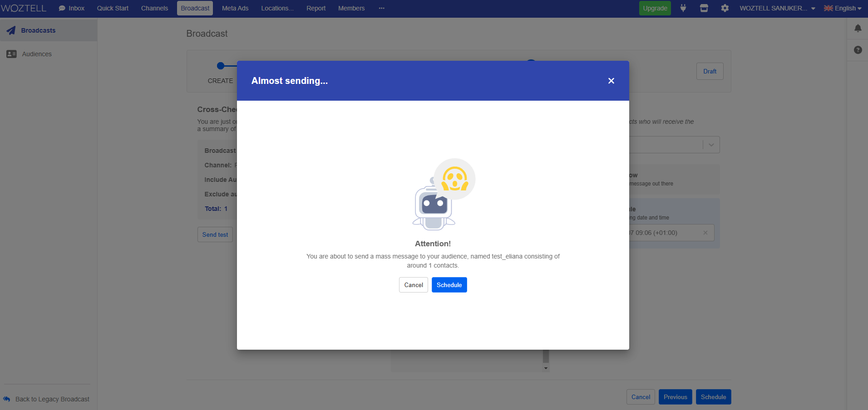Confirm with the Schedule button in dialog
868x410 pixels.
pos(449,285)
